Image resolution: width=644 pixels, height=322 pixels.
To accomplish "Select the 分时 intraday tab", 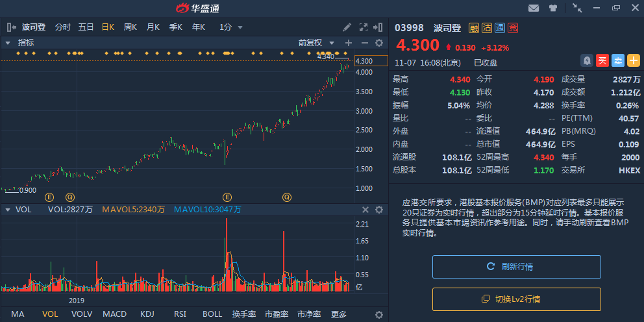I will tap(63, 27).
